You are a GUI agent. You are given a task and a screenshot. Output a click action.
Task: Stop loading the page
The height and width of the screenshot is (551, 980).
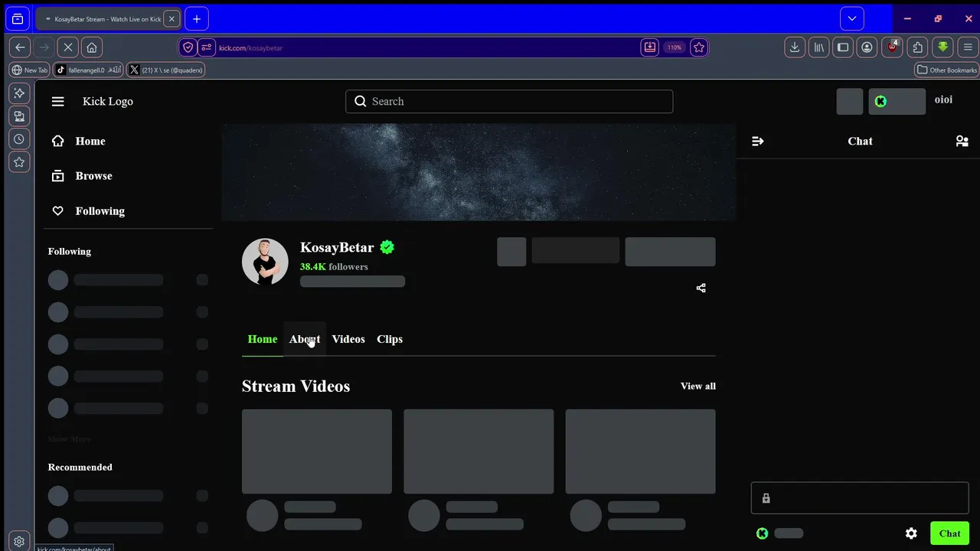click(x=68, y=47)
